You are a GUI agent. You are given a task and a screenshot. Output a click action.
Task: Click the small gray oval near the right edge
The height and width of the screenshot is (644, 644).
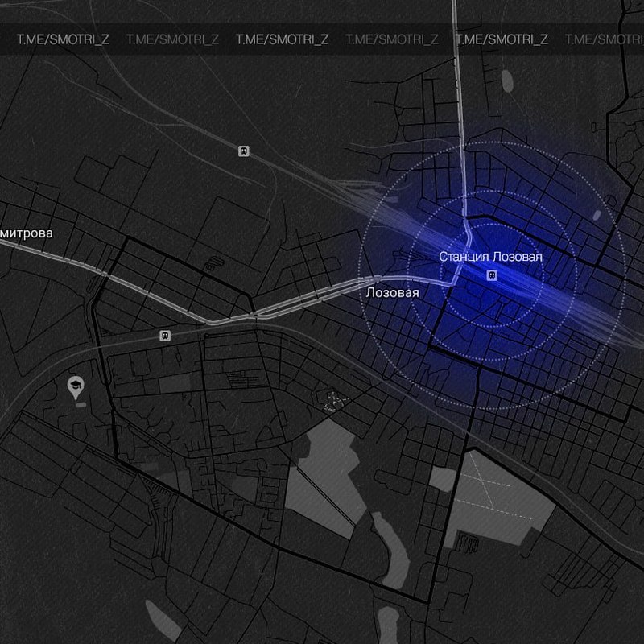tap(597, 216)
